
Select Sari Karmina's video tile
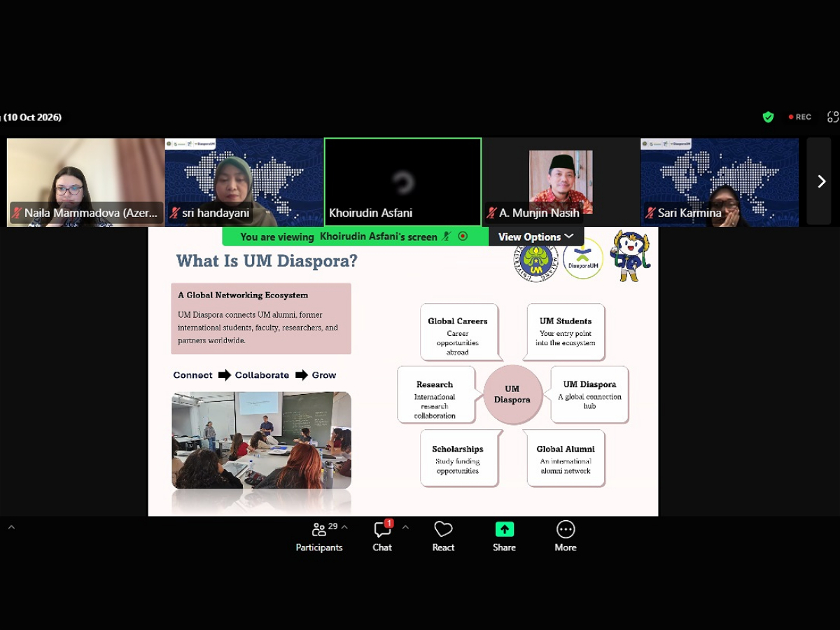(x=720, y=182)
